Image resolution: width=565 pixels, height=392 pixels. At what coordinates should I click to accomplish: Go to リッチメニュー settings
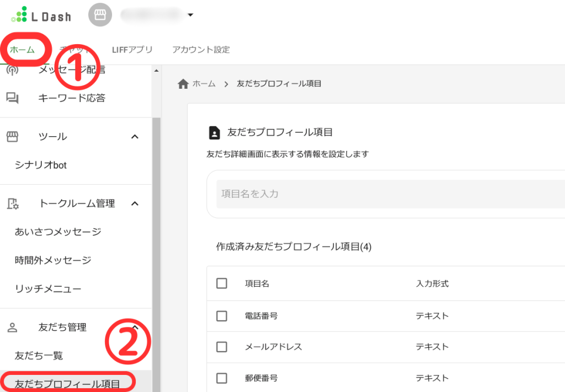pos(48,288)
